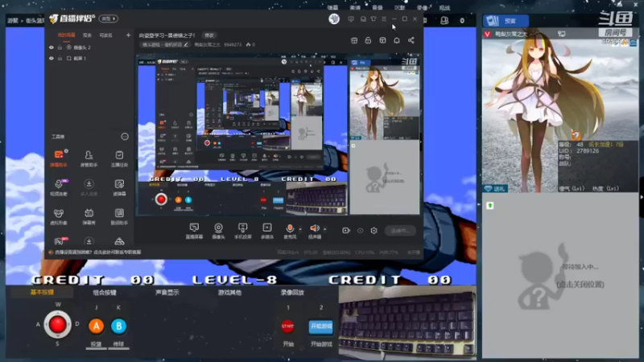Select the 摄像头 2 source row
Screen dimensions: 644x362
[89, 47]
